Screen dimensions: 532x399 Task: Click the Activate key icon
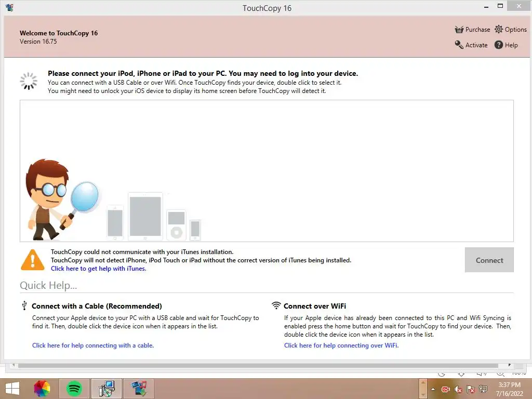tap(459, 45)
